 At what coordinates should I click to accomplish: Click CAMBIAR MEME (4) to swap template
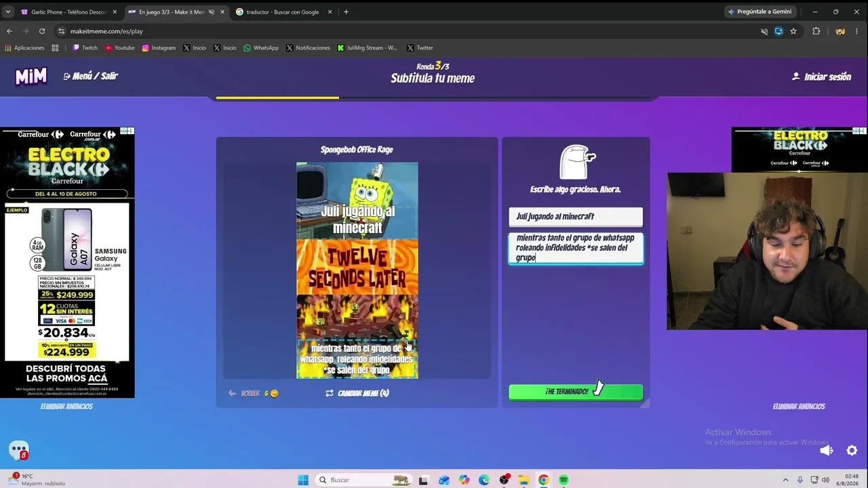tap(357, 393)
